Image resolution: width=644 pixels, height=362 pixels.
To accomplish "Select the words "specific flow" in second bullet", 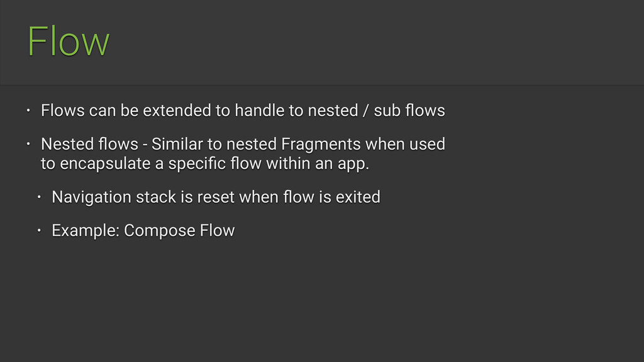I will (x=215, y=163).
